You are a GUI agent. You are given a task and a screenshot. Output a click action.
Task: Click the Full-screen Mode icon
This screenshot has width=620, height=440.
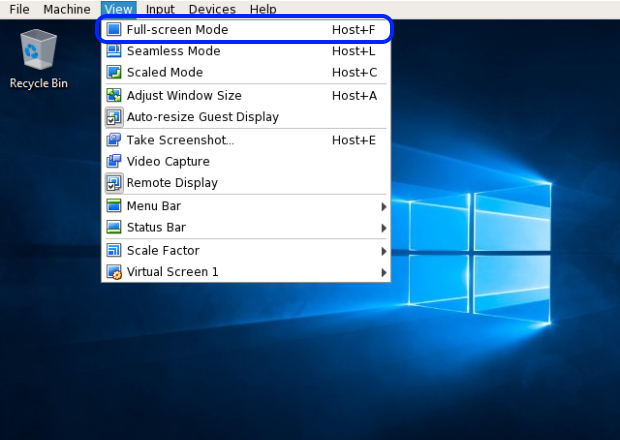[x=114, y=29]
